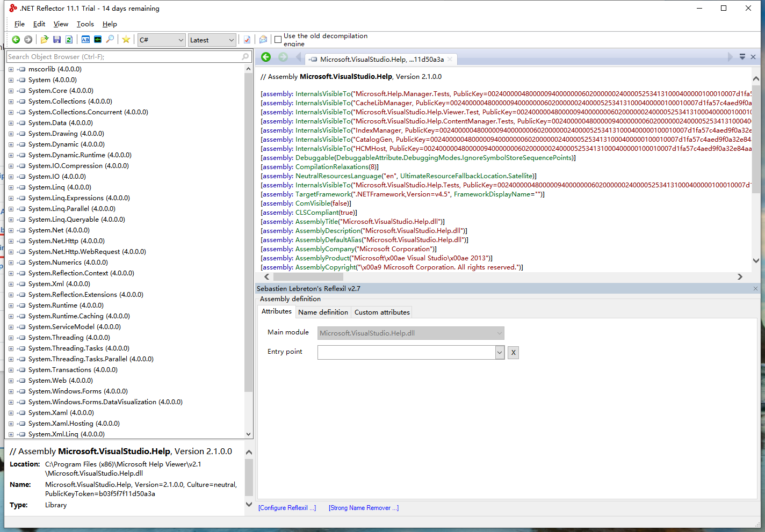Image resolution: width=765 pixels, height=532 pixels.
Task: Open the Help menu
Action: (x=110, y=24)
